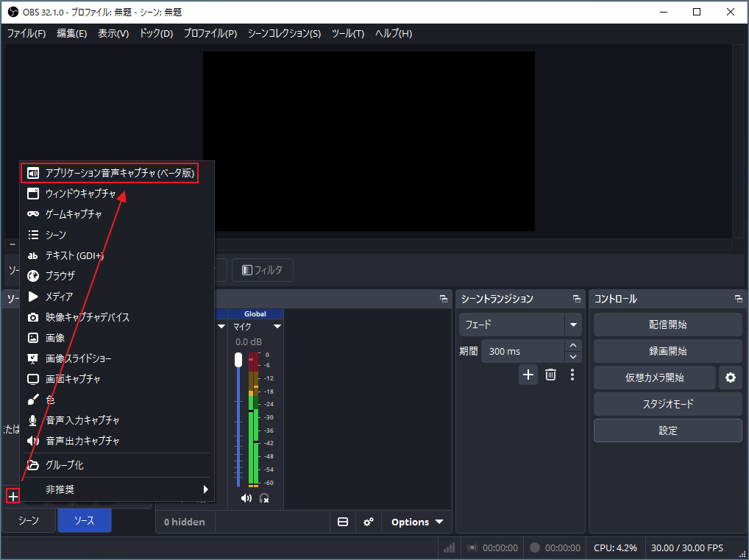This screenshot has width=749, height=560.
Task: Click the play icon beside メディア
Action: point(33,297)
